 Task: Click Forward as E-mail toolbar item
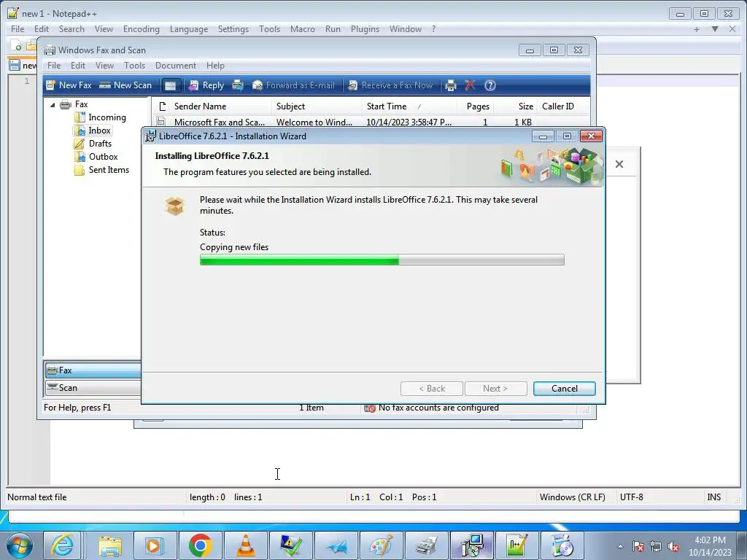tap(293, 85)
